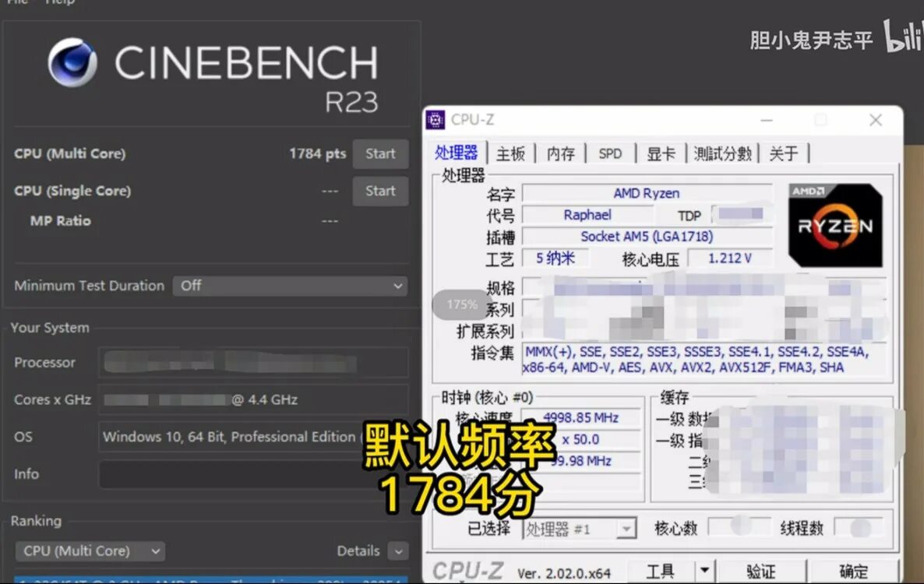924x584 pixels.
Task: Click the Raphael code name value
Action: (x=587, y=215)
